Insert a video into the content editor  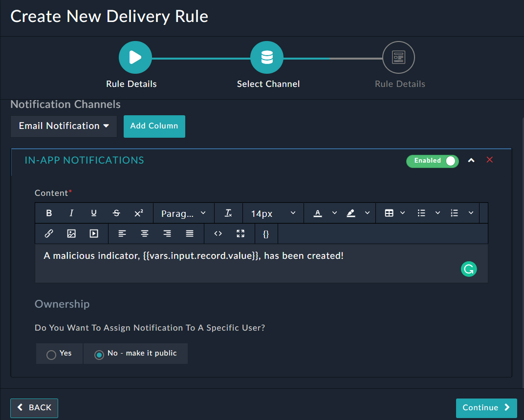pos(94,233)
